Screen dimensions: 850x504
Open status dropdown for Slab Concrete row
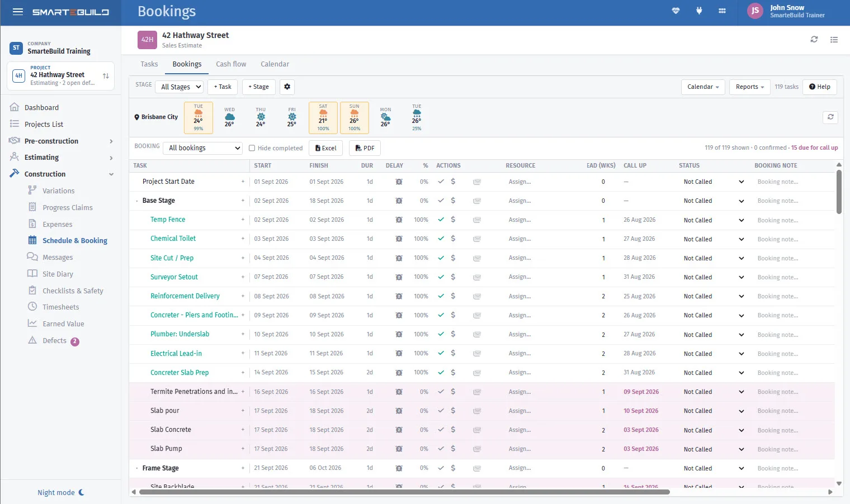tap(714, 430)
